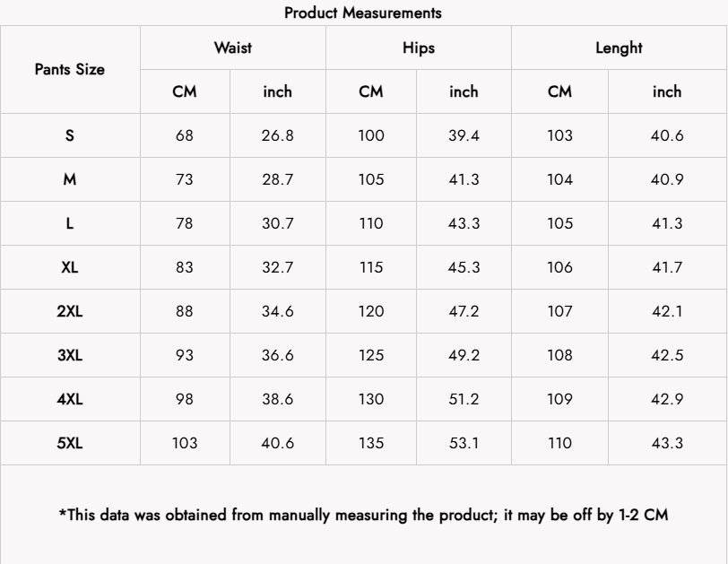Image resolution: width=728 pixels, height=564 pixels.
Task: Click the waist inch value 26.8
Action: [278, 135]
